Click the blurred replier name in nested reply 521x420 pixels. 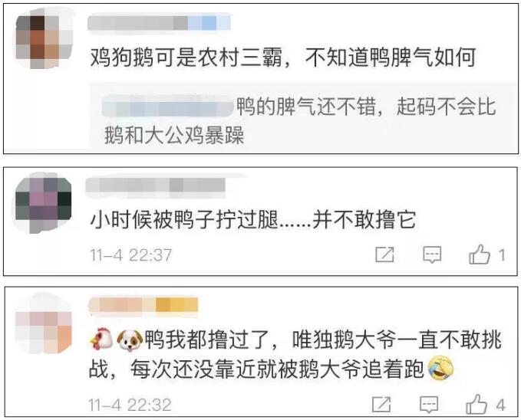(168, 106)
